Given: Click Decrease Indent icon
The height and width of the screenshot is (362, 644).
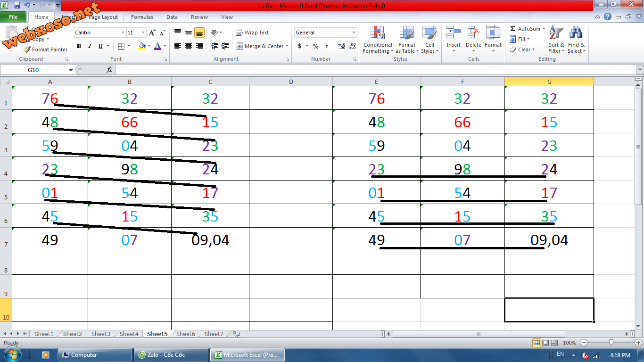Looking at the screenshot, I should [215, 46].
